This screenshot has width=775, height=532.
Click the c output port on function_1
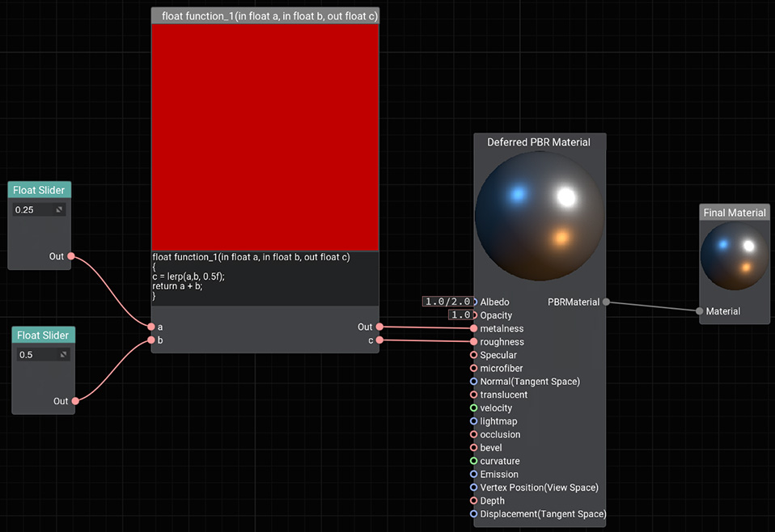(379, 340)
